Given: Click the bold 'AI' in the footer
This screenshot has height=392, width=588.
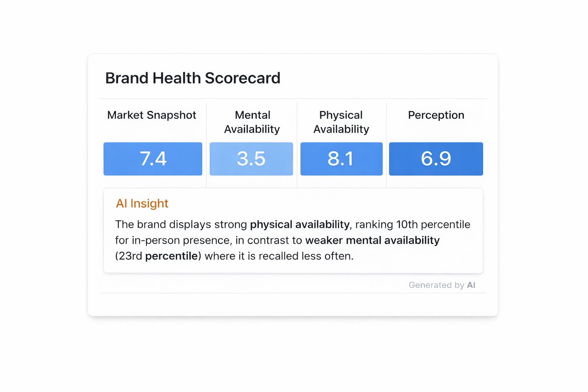Looking at the screenshot, I should 471,285.
